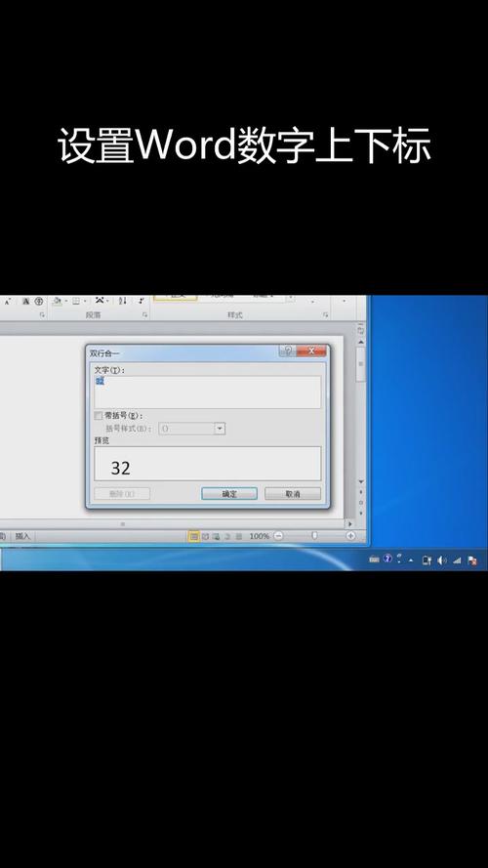Switch to print layout view icon
Viewport: 488px width, 868px height.
tap(193, 536)
